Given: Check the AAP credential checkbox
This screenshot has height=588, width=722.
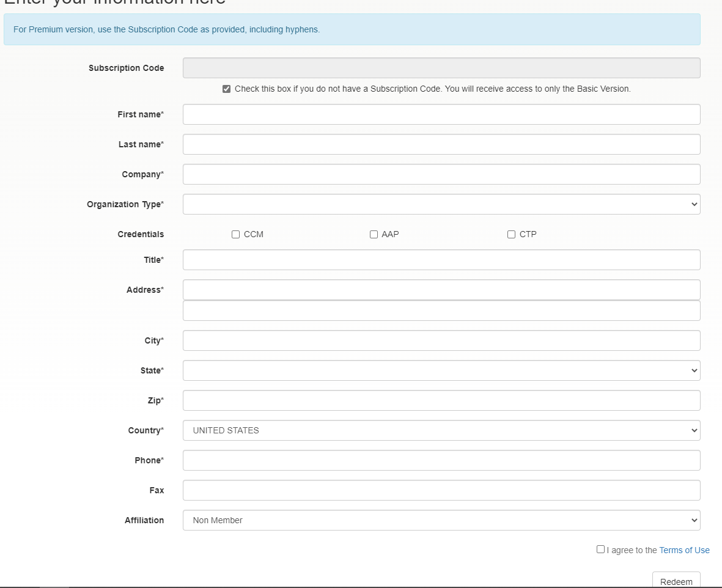Looking at the screenshot, I should (374, 234).
